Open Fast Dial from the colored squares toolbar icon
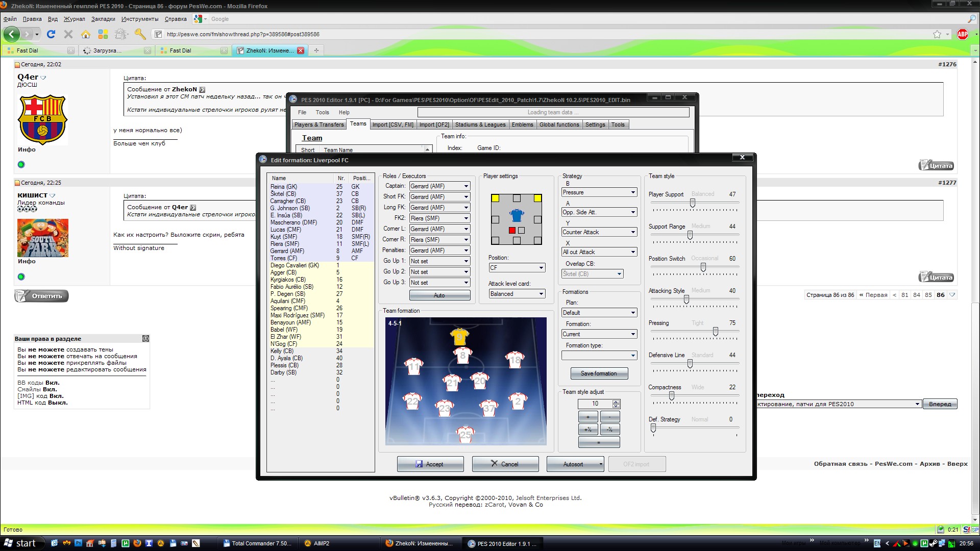980x551 pixels. [x=103, y=34]
